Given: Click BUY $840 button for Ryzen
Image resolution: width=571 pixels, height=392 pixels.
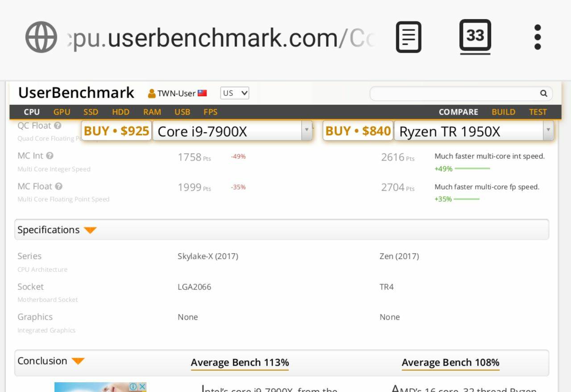Looking at the screenshot, I should [x=358, y=131].
